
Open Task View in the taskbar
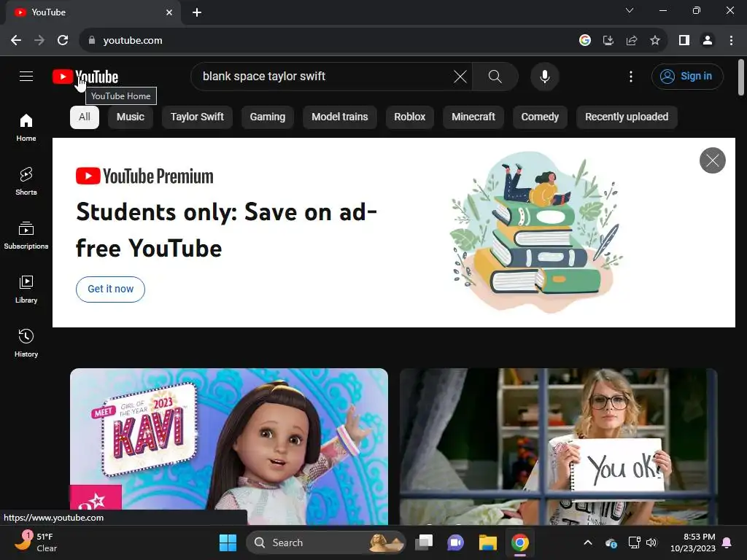pyautogui.click(x=424, y=542)
